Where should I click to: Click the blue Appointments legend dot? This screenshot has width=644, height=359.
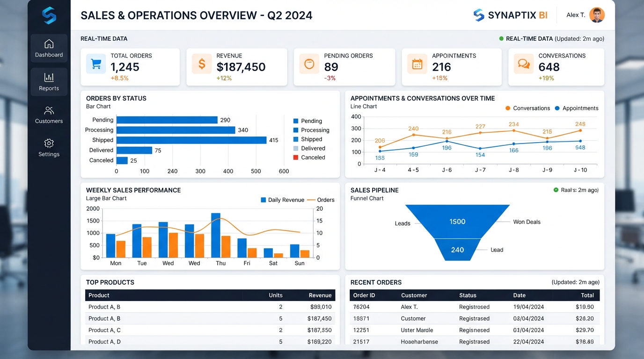click(557, 108)
